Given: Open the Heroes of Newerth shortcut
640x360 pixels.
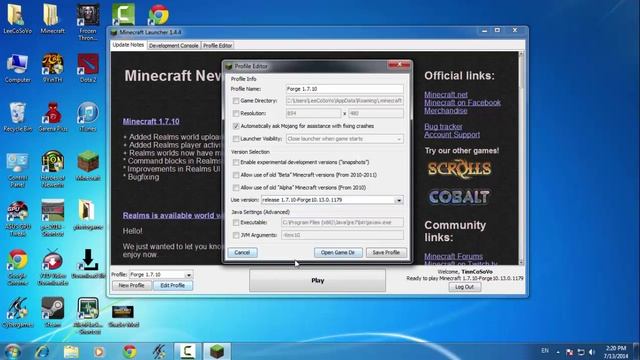Looking at the screenshot, I should [x=53, y=169].
